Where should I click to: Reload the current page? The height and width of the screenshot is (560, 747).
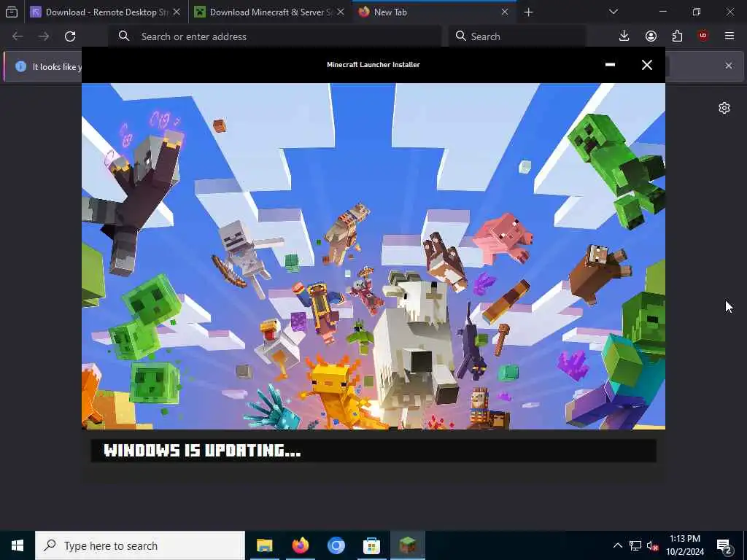(x=70, y=36)
